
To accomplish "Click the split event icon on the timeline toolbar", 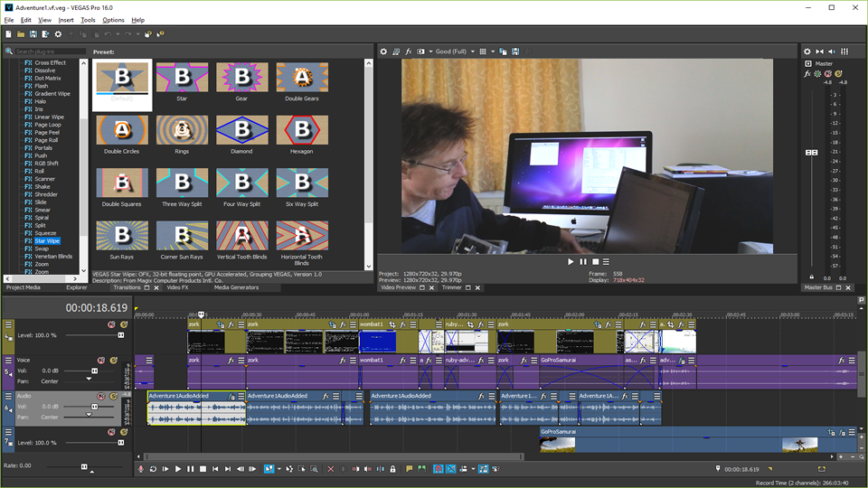I will pos(381,469).
